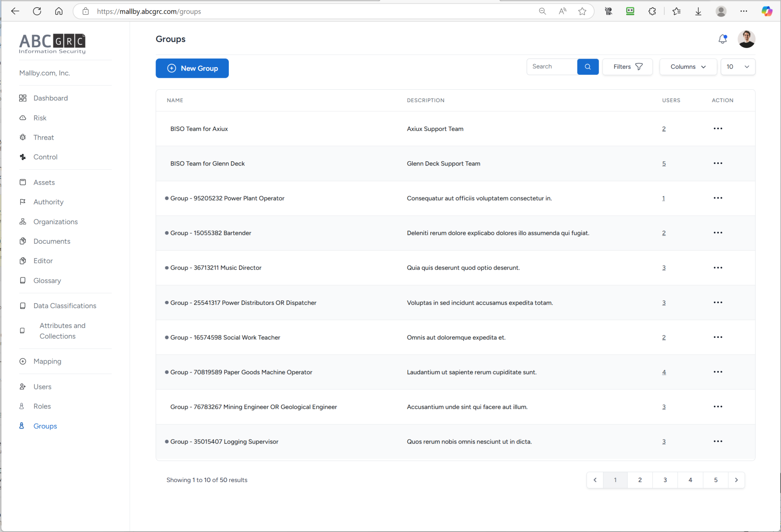781x532 pixels.
Task: Click the browser favorites star icon
Action: coord(582,11)
